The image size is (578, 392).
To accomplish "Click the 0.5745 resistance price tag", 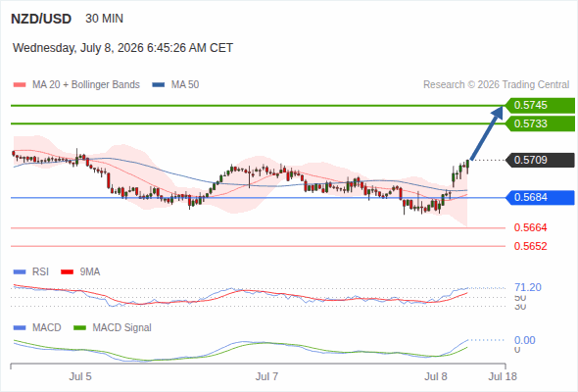I will point(540,106).
